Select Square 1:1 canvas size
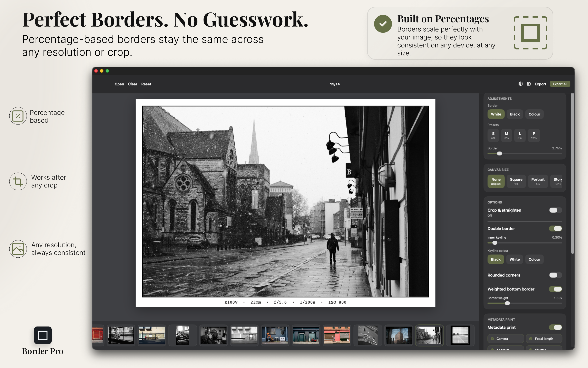 pos(516,181)
